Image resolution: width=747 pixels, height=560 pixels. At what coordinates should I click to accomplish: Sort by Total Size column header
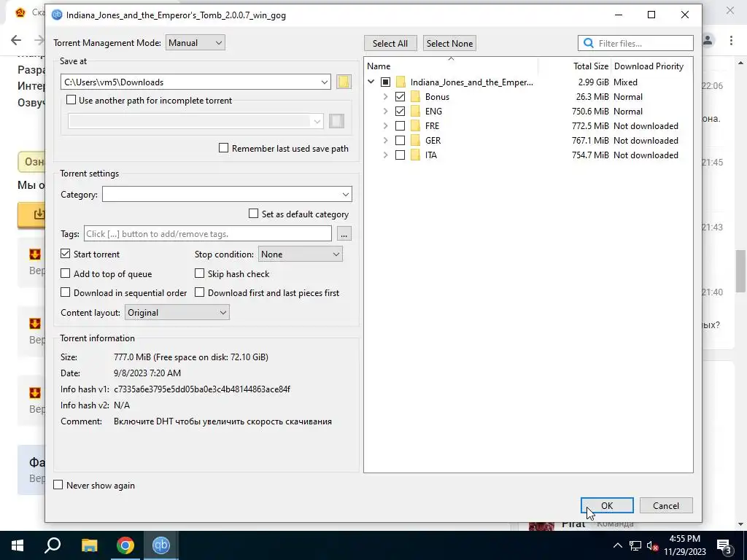(x=575, y=66)
